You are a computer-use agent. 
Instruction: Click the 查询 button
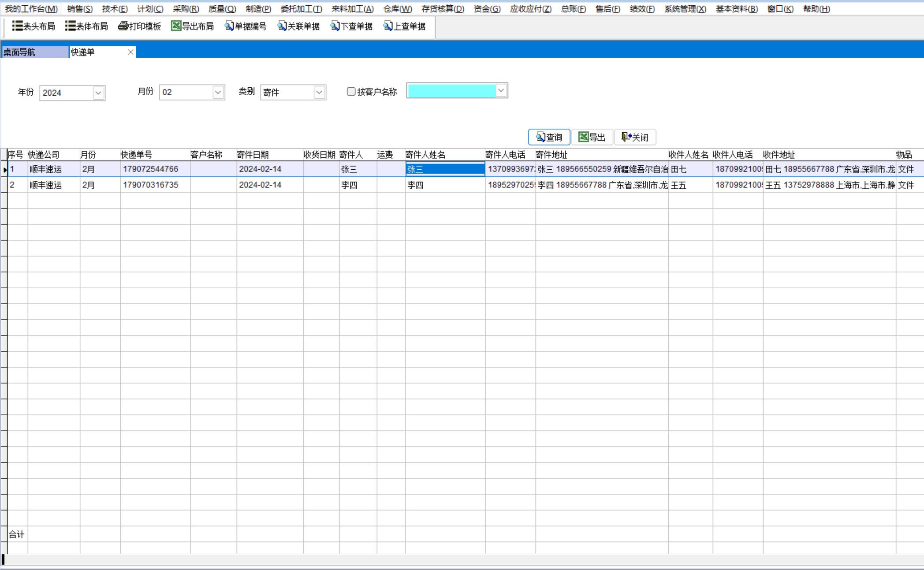[x=549, y=137]
